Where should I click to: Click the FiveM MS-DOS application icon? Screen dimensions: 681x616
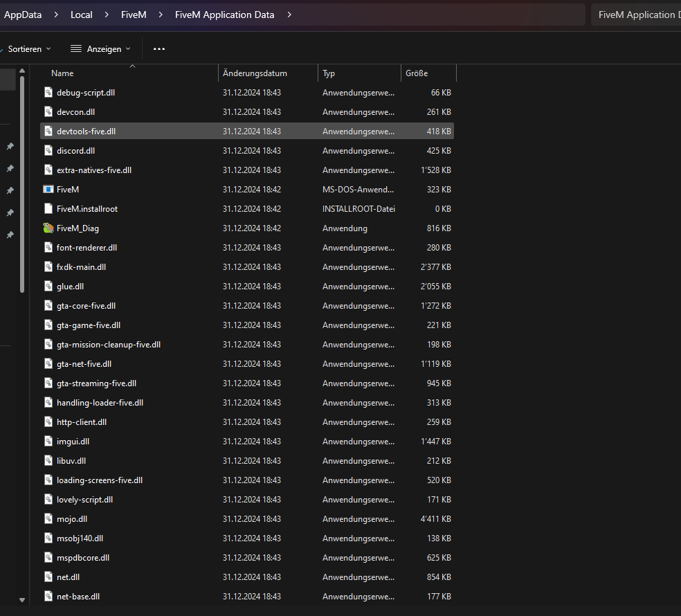[48, 189]
